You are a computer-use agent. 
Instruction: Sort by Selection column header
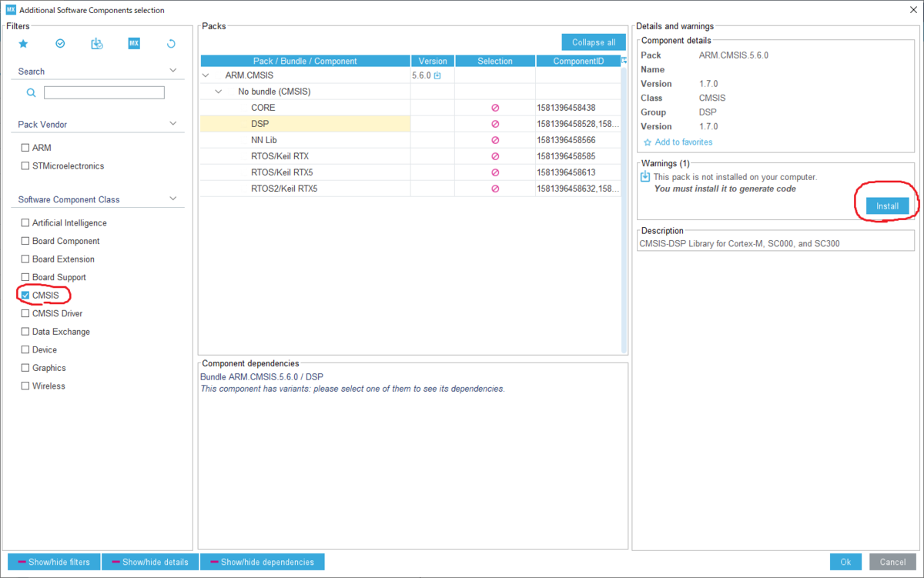tap(495, 61)
